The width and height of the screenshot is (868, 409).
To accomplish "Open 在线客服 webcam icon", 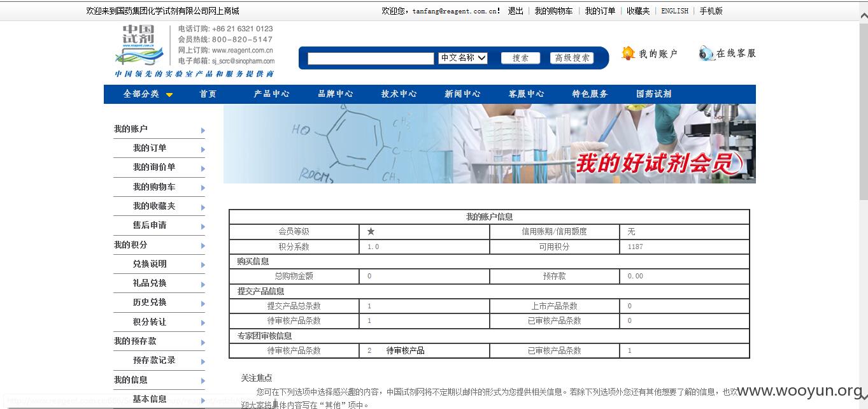I will click(706, 54).
